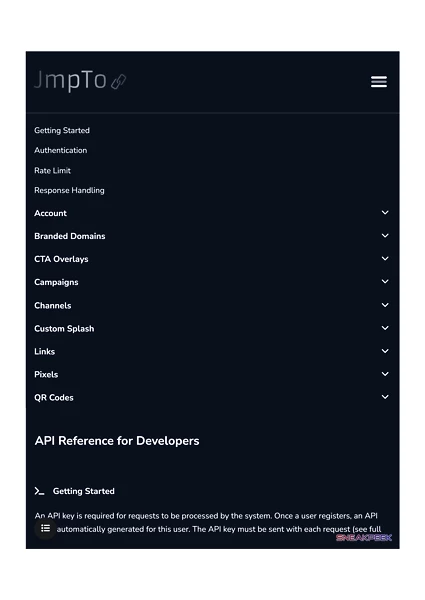Select the Links menu section
Viewport: 425px width, 600px height.
pyautogui.click(x=212, y=351)
